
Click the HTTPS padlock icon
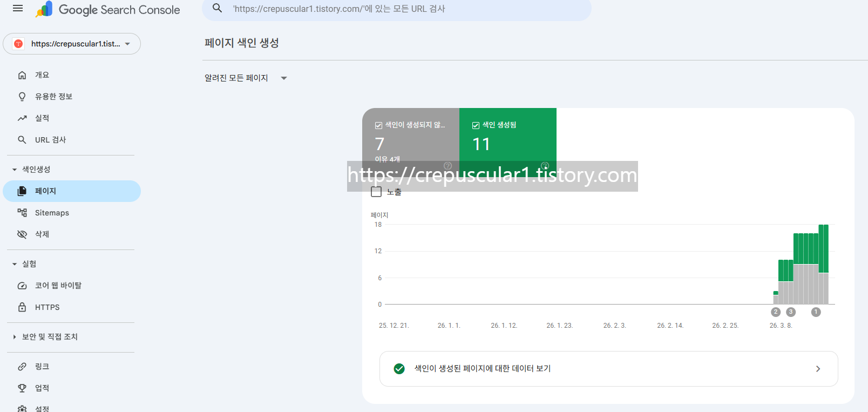(x=22, y=307)
